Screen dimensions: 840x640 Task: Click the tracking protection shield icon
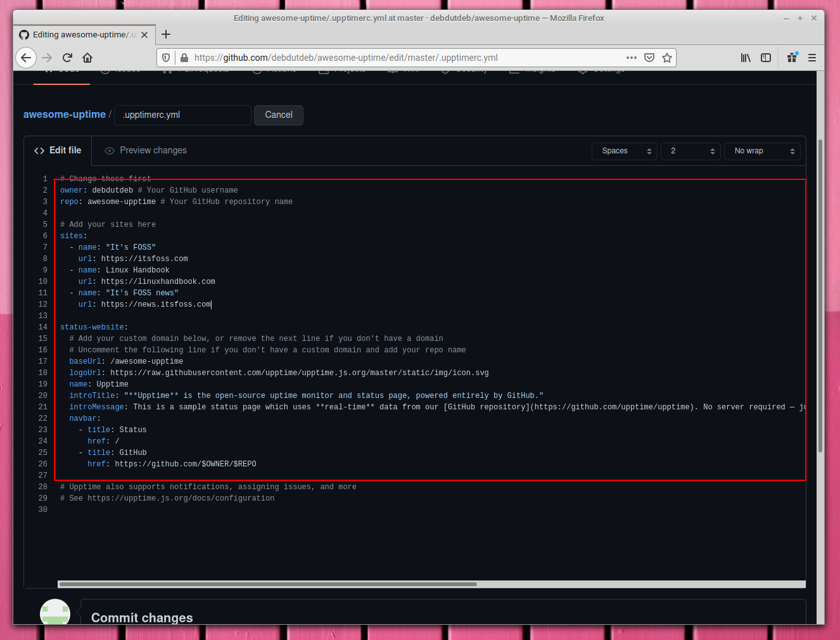point(165,57)
